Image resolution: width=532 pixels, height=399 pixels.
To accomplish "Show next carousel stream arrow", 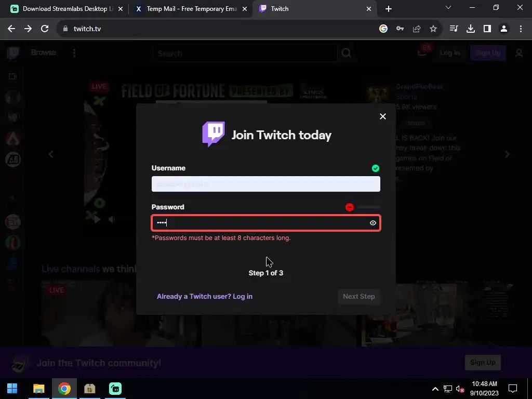I will [507, 154].
